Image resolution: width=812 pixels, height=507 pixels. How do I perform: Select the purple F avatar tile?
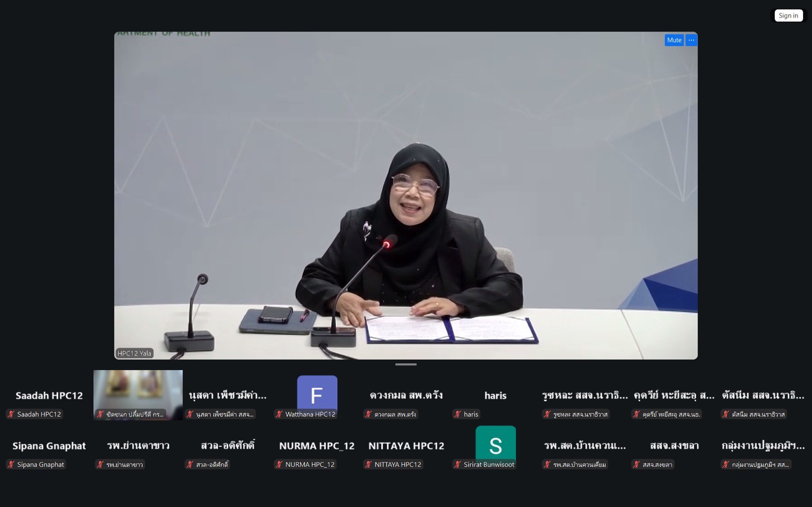[x=317, y=395]
